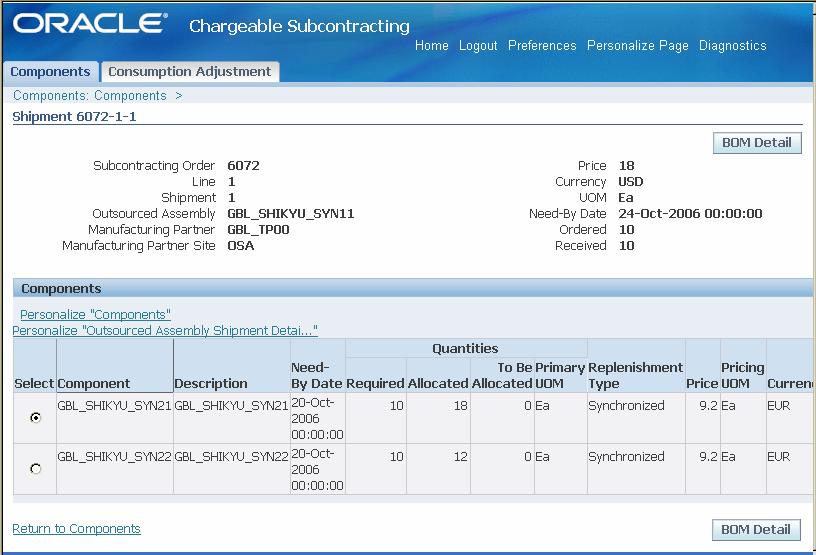Open the Consumption Adjustment tab
This screenshot has width=816, height=555.
point(190,71)
